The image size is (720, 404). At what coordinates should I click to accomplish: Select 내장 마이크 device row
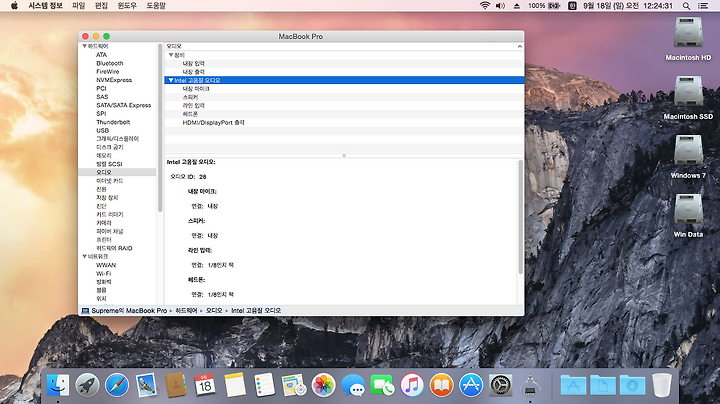[x=344, y=89]
